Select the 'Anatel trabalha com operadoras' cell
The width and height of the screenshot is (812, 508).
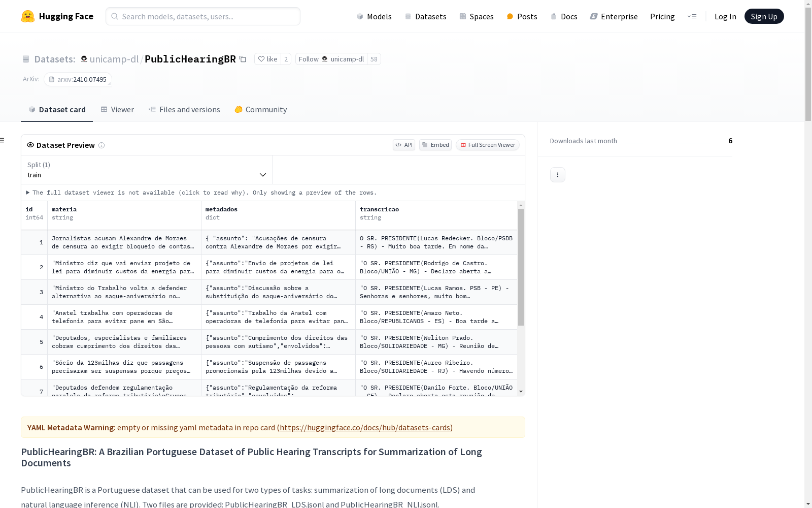click(124, 317)
